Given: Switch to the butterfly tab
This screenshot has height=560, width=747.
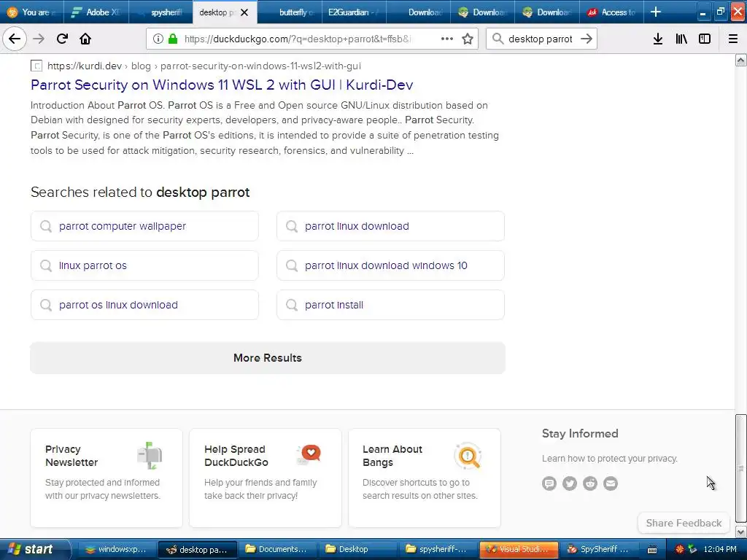Looking at the screenshot, I should click(290, 12).
